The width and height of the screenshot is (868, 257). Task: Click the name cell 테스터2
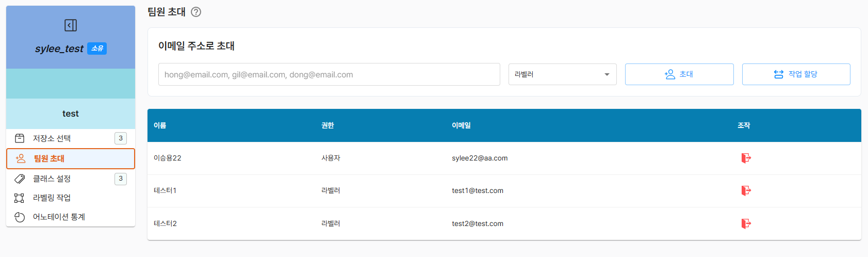165,223
